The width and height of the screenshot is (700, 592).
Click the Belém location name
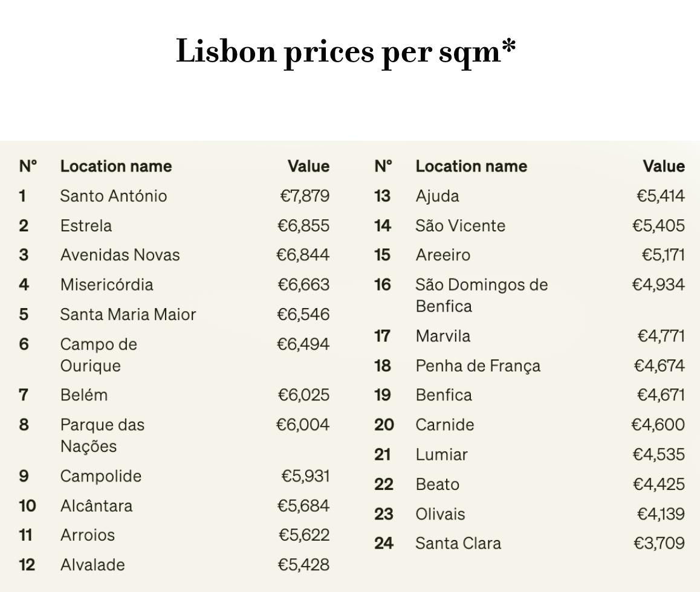pos(83,395)
